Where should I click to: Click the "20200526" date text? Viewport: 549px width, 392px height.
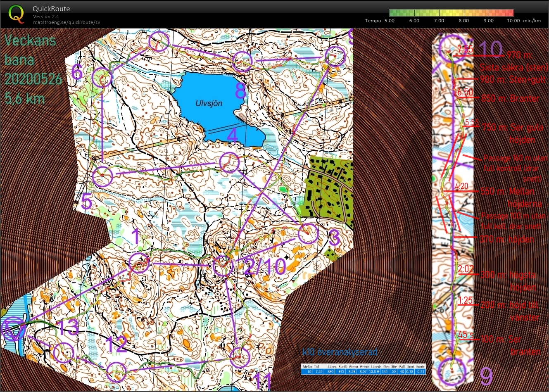[x=33, y=78]
